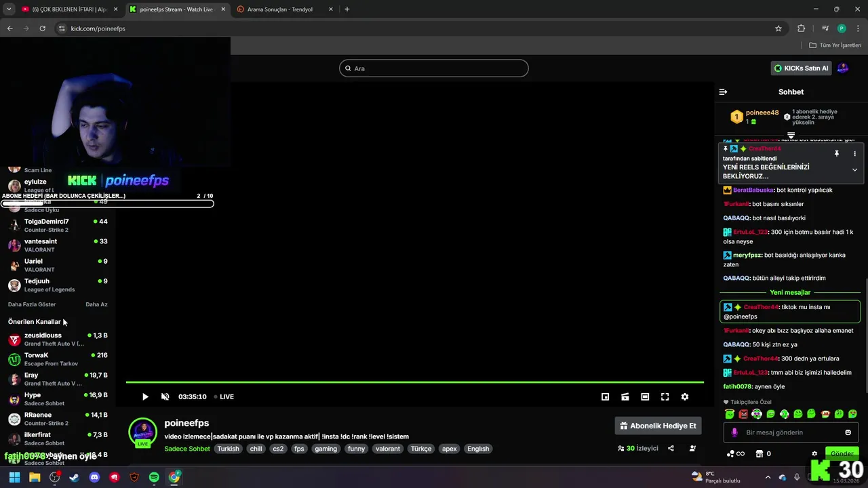Open picture-in-picture mini player
Screen dimensions: 868x488
pyautogui.click(x=605, y=396)
